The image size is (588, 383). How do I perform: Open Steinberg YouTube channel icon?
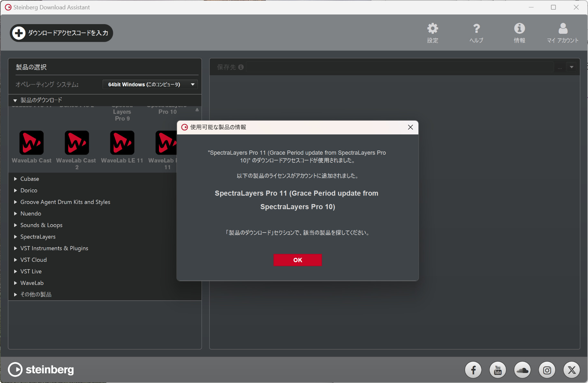click(498, 370)
